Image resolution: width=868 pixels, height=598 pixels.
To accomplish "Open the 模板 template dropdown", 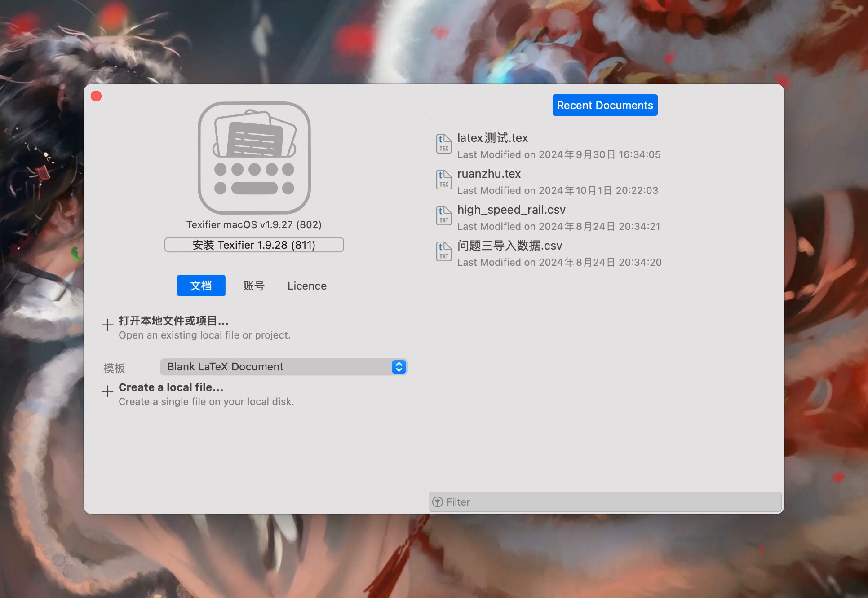I will pos(283,367).
